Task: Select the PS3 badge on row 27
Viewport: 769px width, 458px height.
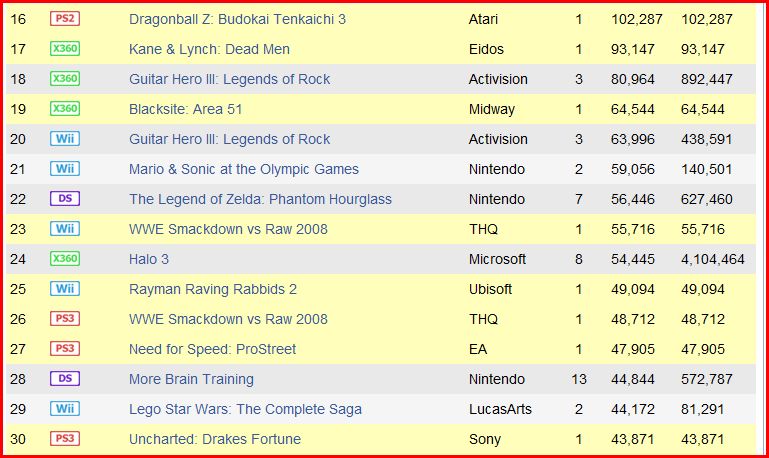Action: 65,349
